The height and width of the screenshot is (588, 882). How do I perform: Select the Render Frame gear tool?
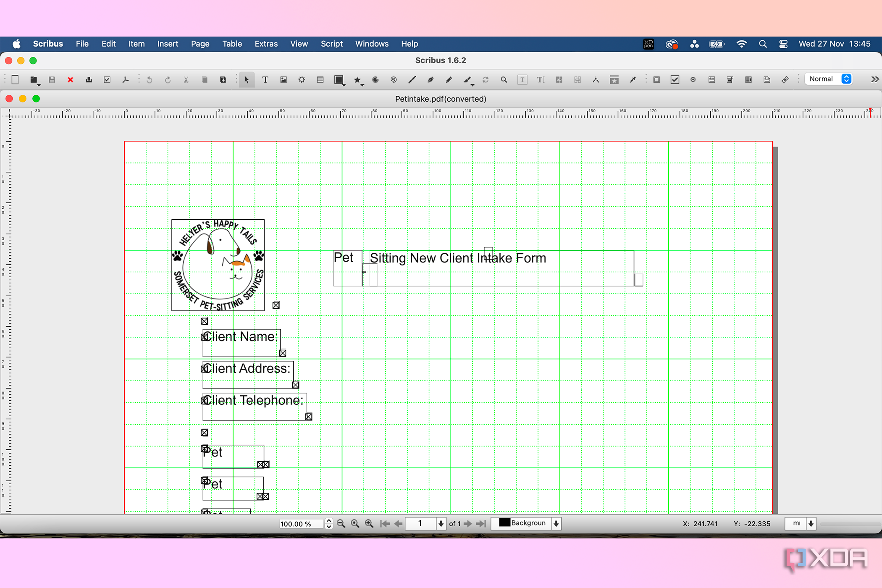tap(302, 80)
